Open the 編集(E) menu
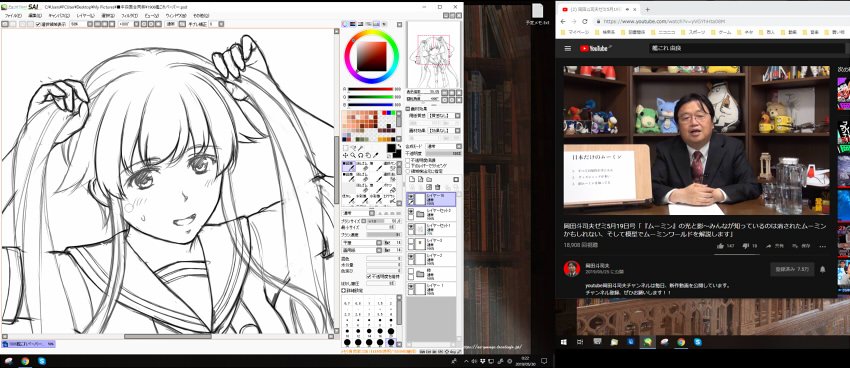This screenshot has width=850, height=368. pos(35,16)
